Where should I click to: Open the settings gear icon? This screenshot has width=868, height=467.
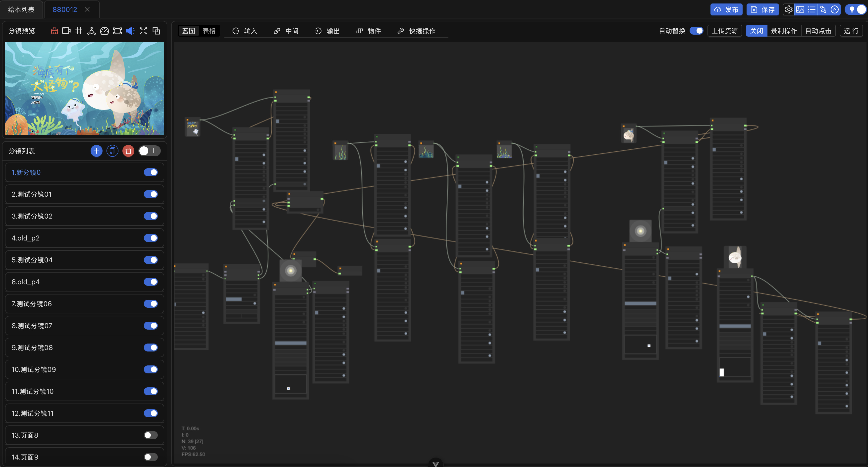point(788,9)
